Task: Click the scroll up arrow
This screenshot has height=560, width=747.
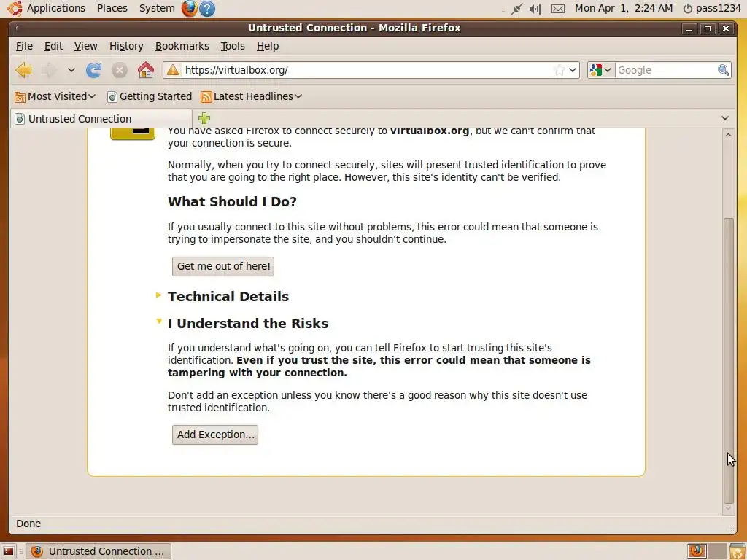Action: (729, 135)
